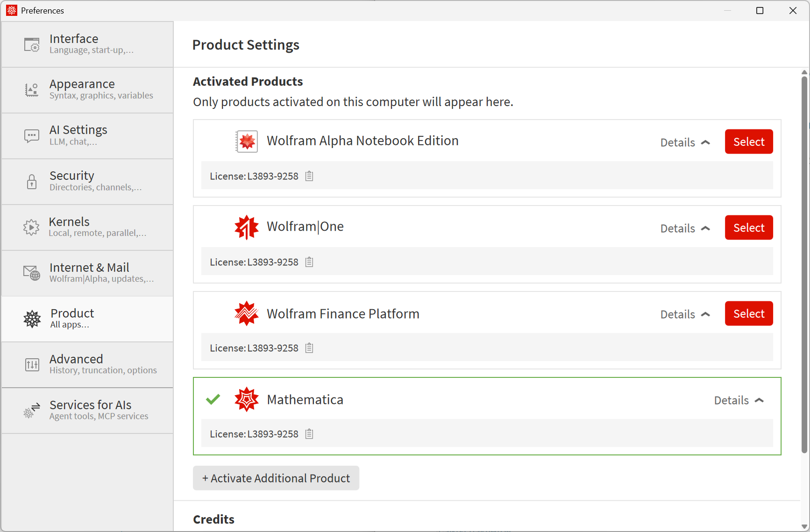Collapse Details for Wolfram Finance Platform
This screenshot has width=810, height=532.
pos(685,314)
